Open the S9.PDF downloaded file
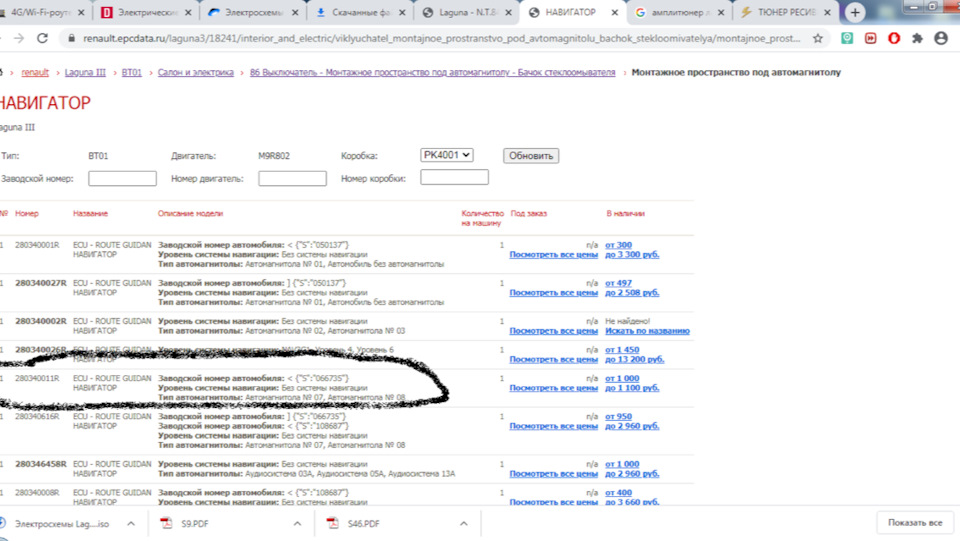Viewport: 960px width, 541px height. pyautogui.click(x=195, y=523)
